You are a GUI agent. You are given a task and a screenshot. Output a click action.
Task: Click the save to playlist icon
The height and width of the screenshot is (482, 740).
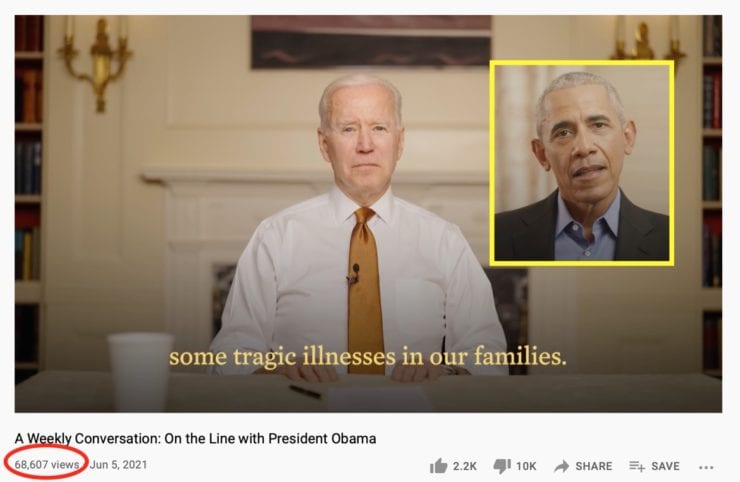[x=637, y=466]
